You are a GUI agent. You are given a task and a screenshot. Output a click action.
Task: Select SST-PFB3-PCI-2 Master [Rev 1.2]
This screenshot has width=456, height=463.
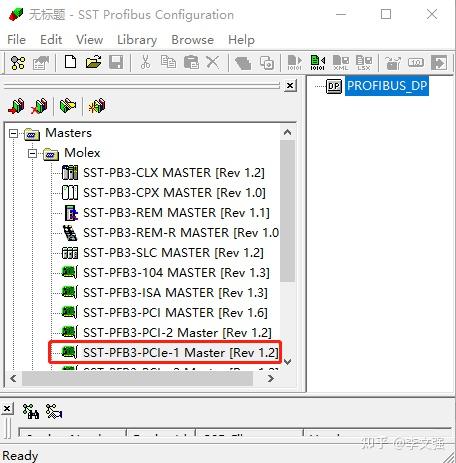pos(177,333)
